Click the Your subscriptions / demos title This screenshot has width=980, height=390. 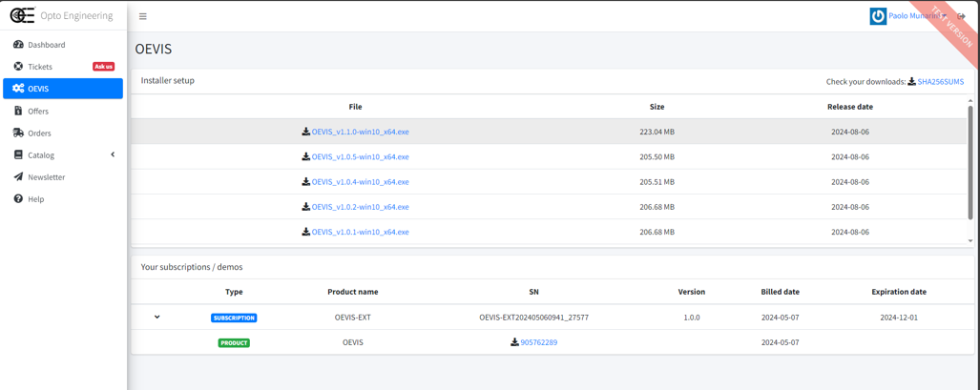click(192, 267)
